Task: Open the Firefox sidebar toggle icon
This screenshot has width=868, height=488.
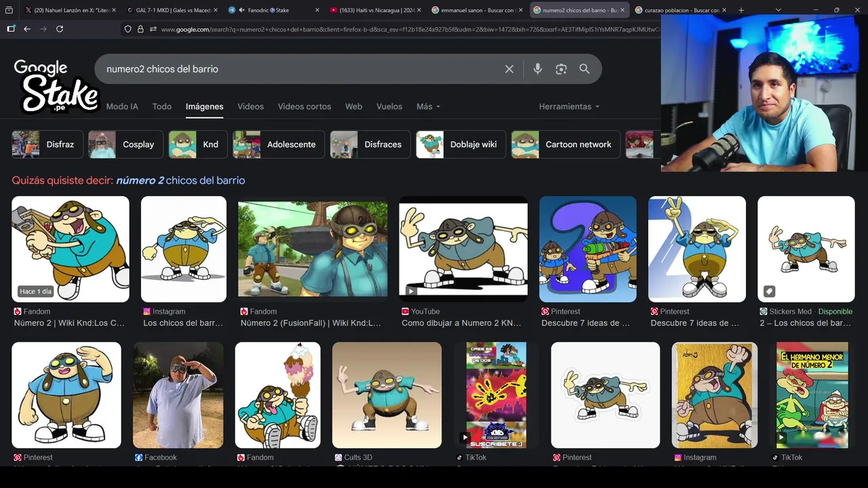Action: pos(11,29)
